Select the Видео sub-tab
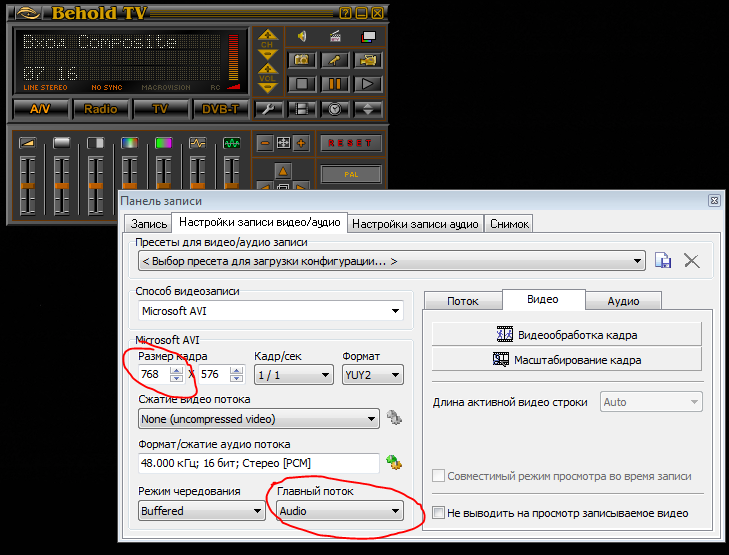This screenshot has width=729, height=555. click(543, 300)
